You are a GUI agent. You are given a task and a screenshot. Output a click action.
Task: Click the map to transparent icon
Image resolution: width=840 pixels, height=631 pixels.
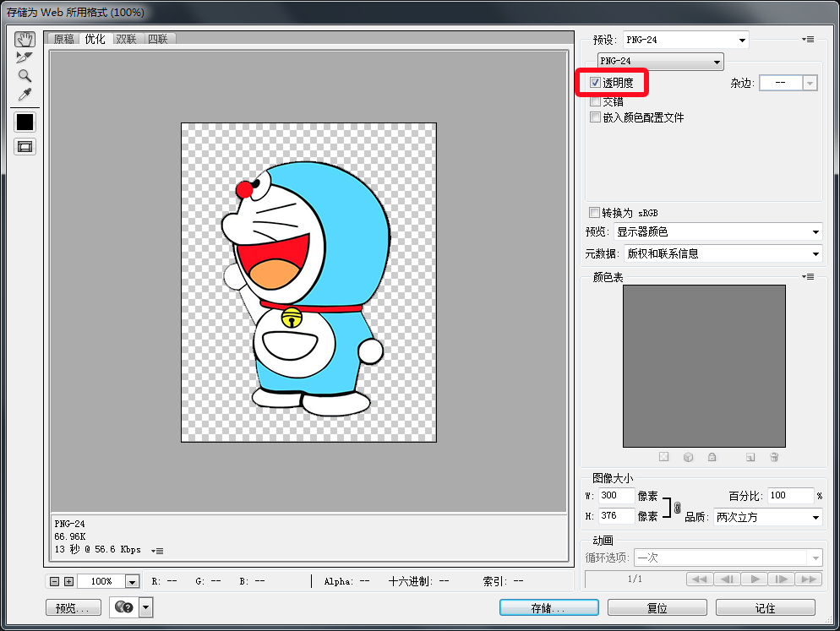663,457
